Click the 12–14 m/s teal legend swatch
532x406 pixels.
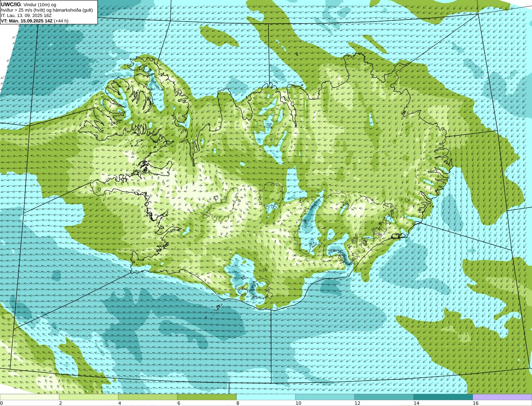[x=384, y=397]
